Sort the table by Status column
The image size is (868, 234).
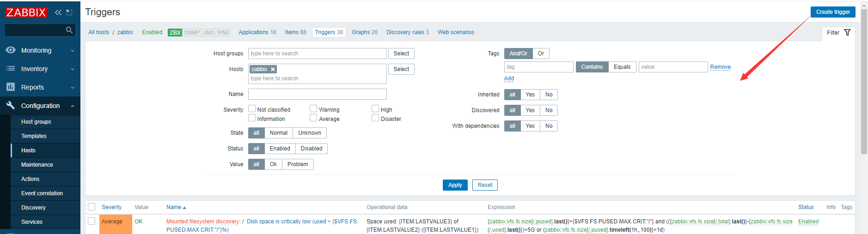(x=806, y=207)
